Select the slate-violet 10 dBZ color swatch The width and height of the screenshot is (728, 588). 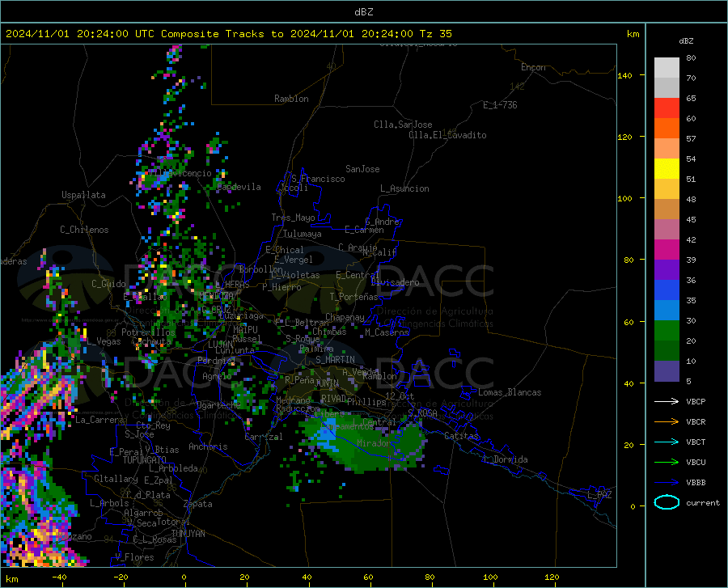pos(667,371)
